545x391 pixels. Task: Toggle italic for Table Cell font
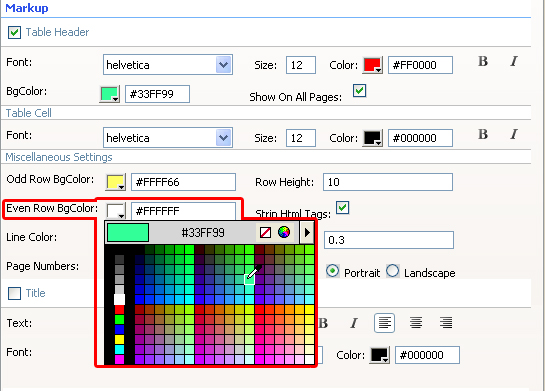514,135
